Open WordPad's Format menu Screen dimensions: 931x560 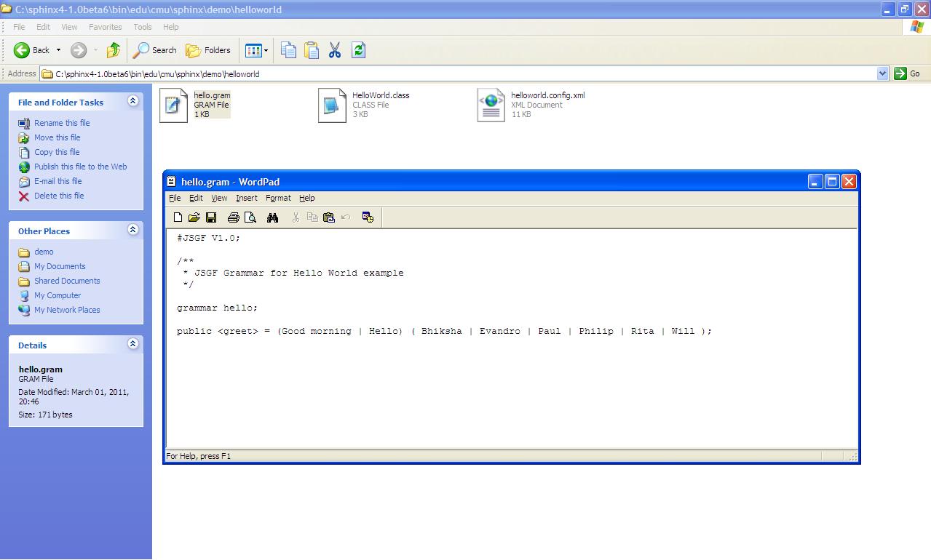pyautogui.click(x=278, y=198)
